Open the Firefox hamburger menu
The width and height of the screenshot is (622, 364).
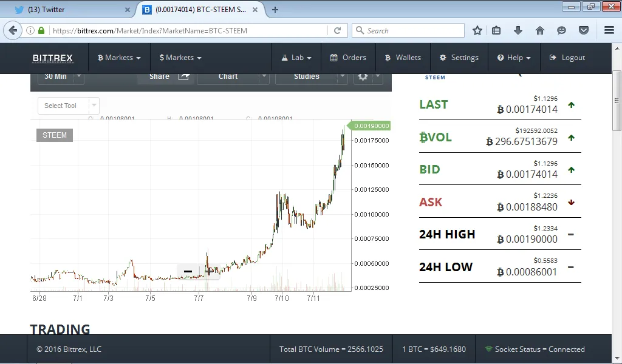click(609, 30)
